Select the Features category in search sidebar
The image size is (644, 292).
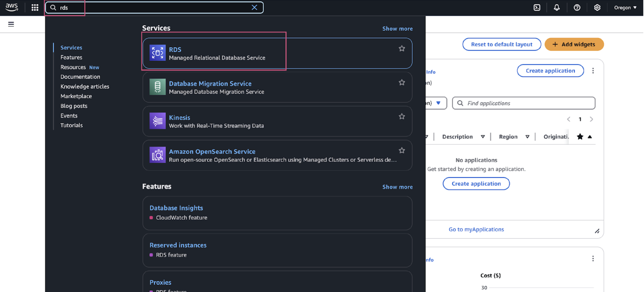pyautogui.click(x=71, y=57)
